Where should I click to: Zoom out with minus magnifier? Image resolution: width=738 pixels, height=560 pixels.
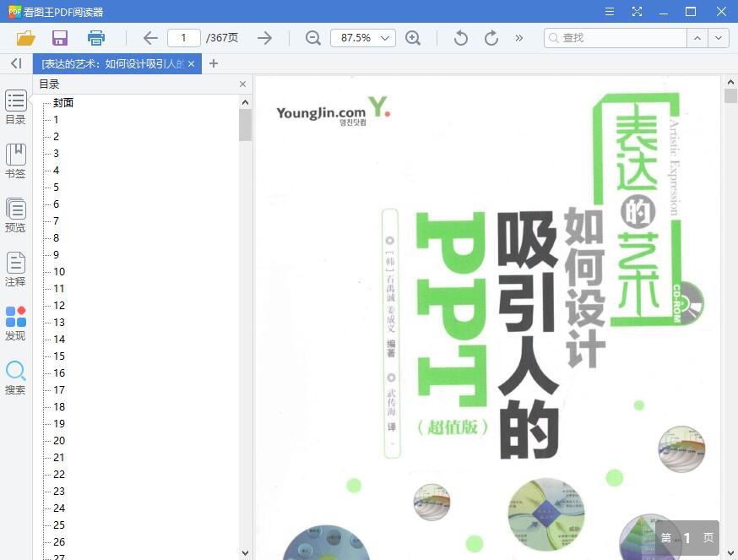[x=313, y=38]
